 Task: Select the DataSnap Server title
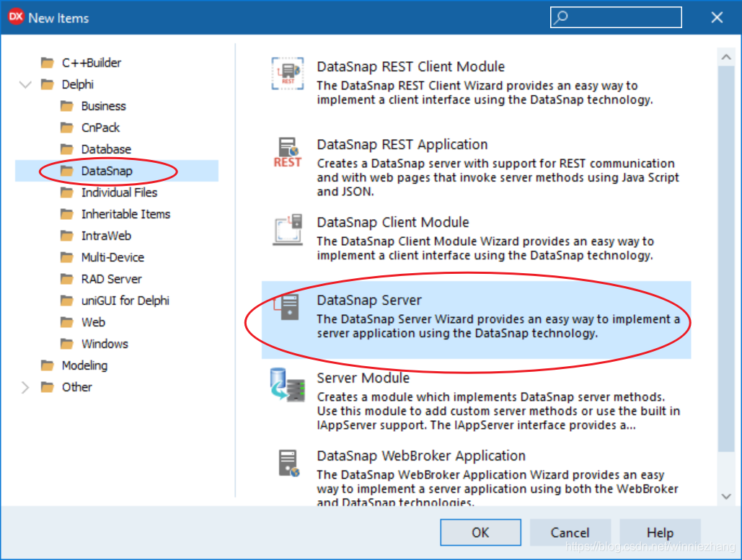click(369, 300)
